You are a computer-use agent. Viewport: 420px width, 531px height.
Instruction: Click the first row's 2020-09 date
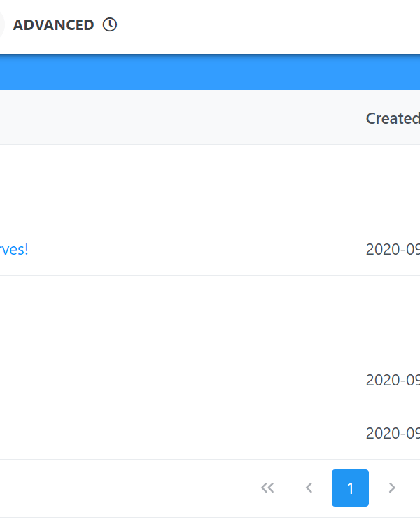click(x=393, y=249)
